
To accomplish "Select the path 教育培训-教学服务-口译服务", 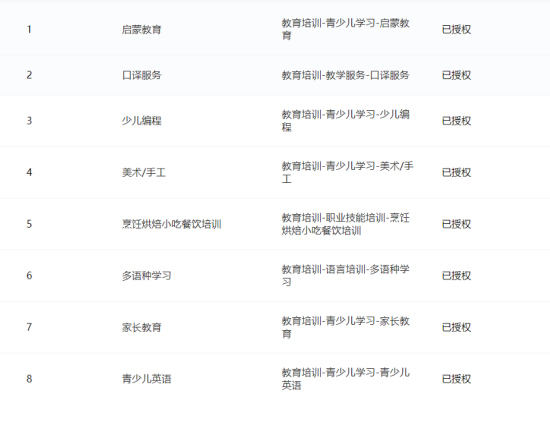I will point(346,75).
